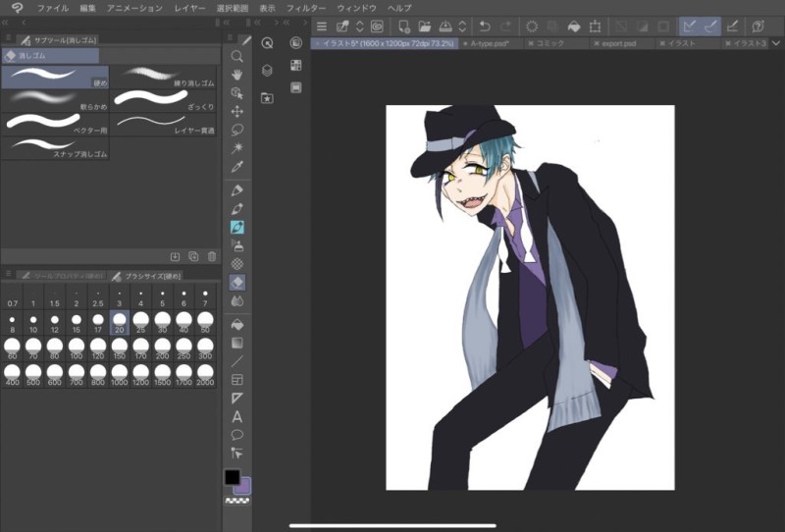
Task: Choose the Eyedropper tool
Action: 236,167
